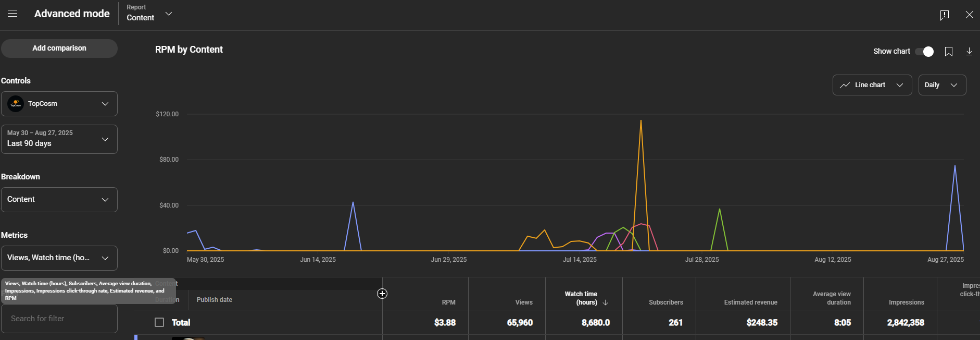Sort by the RPM column header
Image resolution: width=980 pixels, height=340 pixels.
point(448,302)
